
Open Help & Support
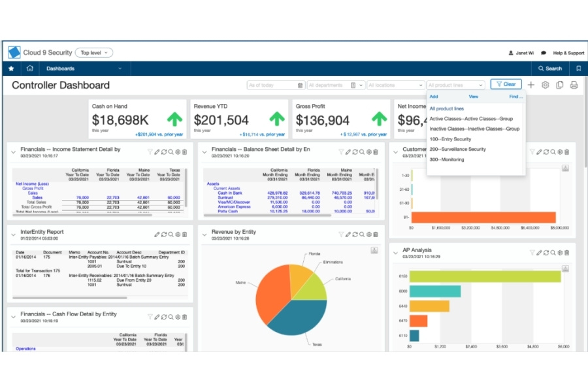pos(568,53)
